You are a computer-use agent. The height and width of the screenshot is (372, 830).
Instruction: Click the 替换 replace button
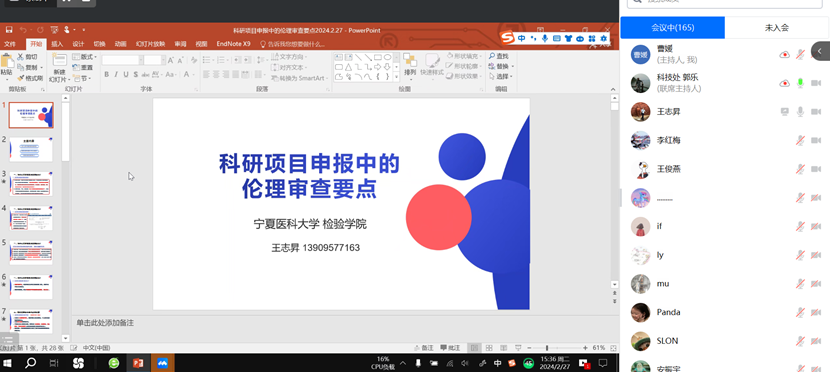[501, 66]
